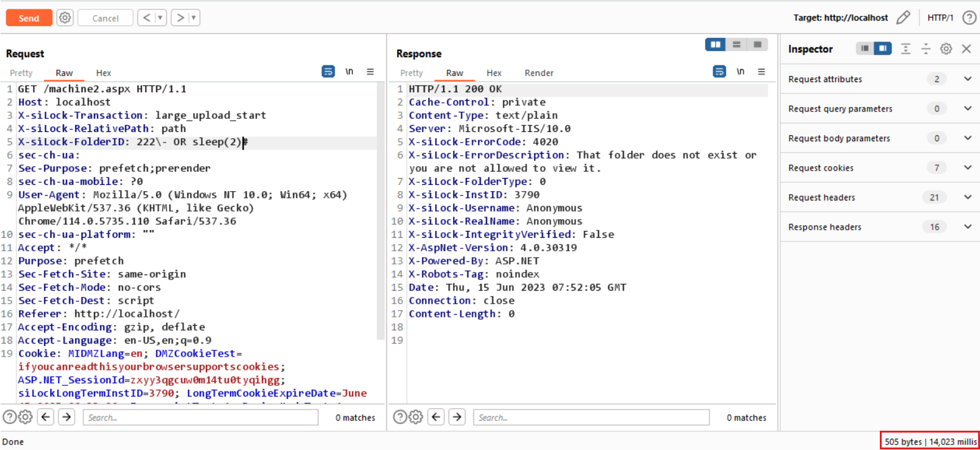Click the Request editor vertical scrollbar
Screen dimensions: 980x450
(x=381, y=212)
